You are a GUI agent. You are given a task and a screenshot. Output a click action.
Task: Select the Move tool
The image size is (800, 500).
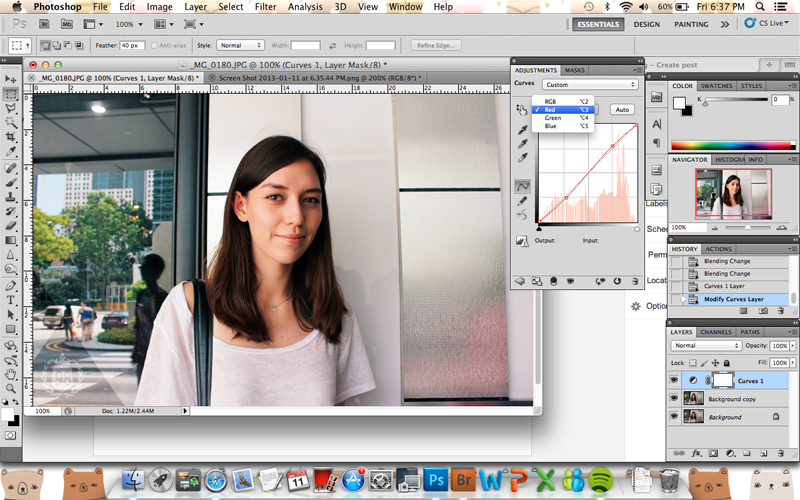coord(10,79)
